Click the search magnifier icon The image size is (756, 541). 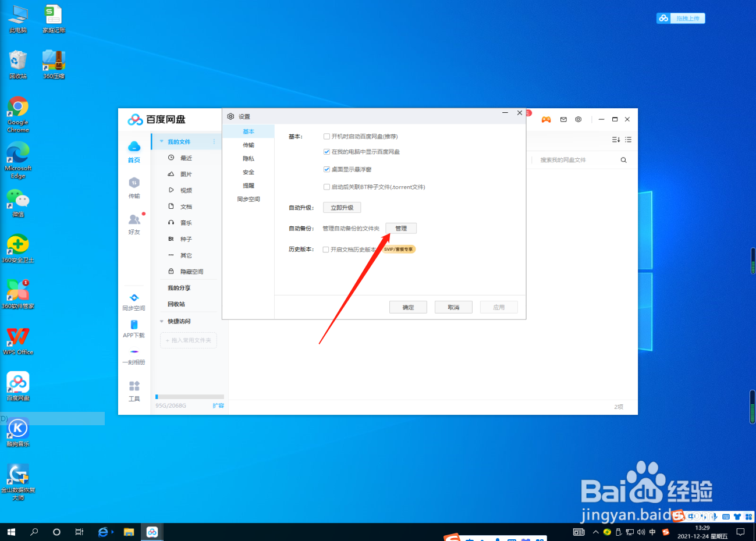pyautogui.click(x=624, y=160)
